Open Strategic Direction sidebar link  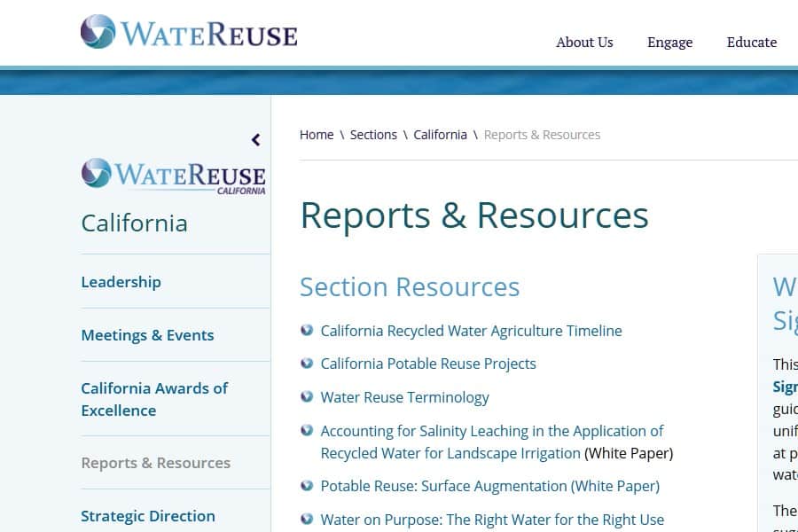pyautogui.click(x=147, y=516)
